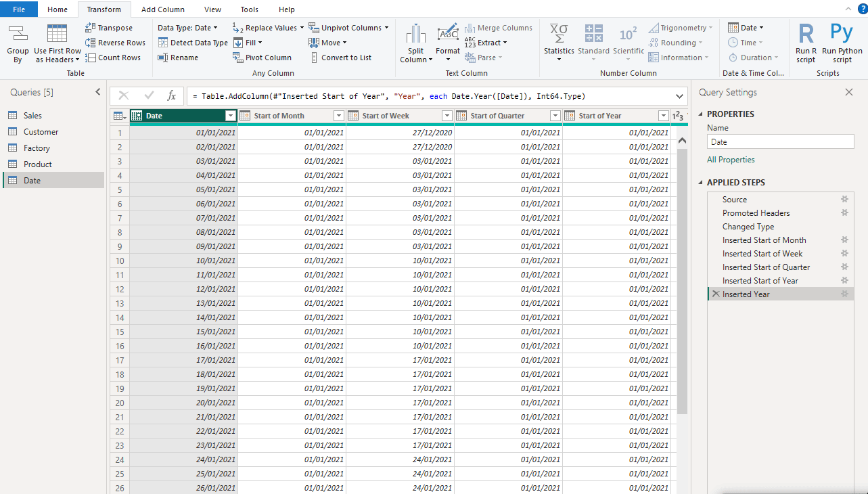Click Convert to List
Screen dimensions: 868x494
[x=340, y=58]
